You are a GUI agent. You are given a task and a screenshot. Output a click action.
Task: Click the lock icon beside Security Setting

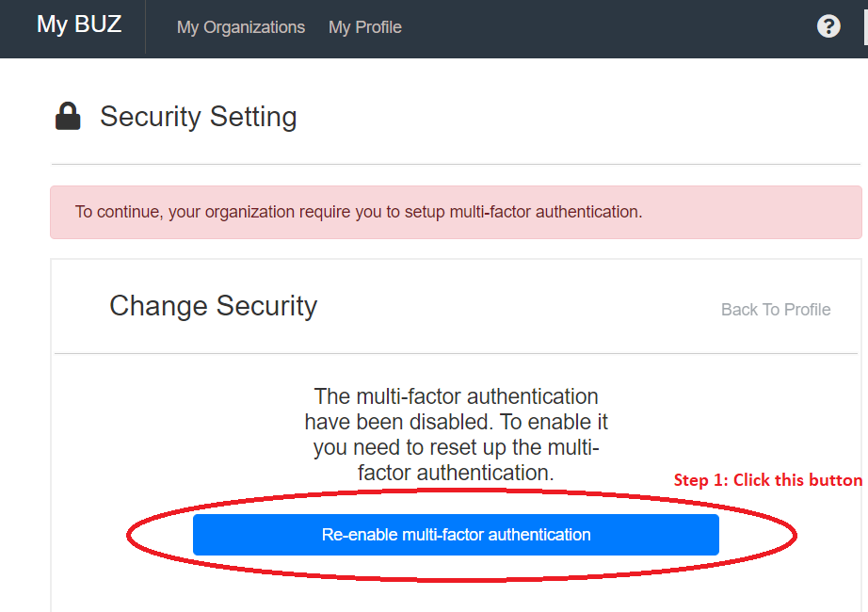pyautogui.click(x=68, y=117)
